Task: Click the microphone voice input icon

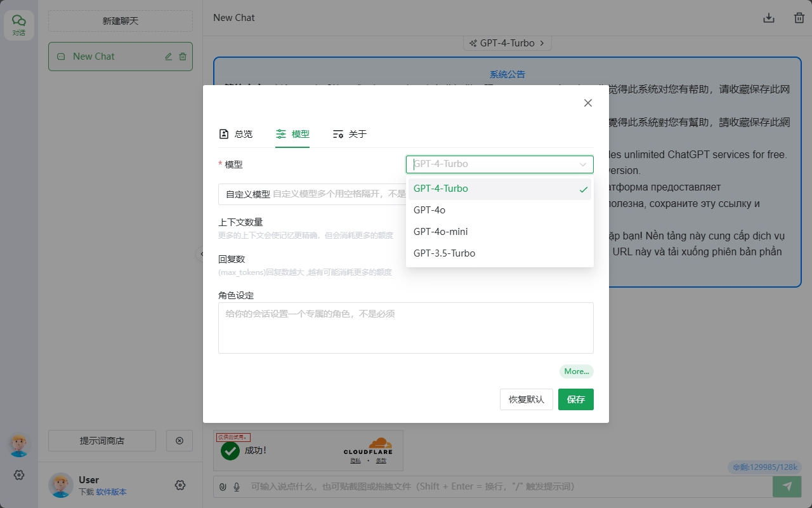Action: point(237,487)
